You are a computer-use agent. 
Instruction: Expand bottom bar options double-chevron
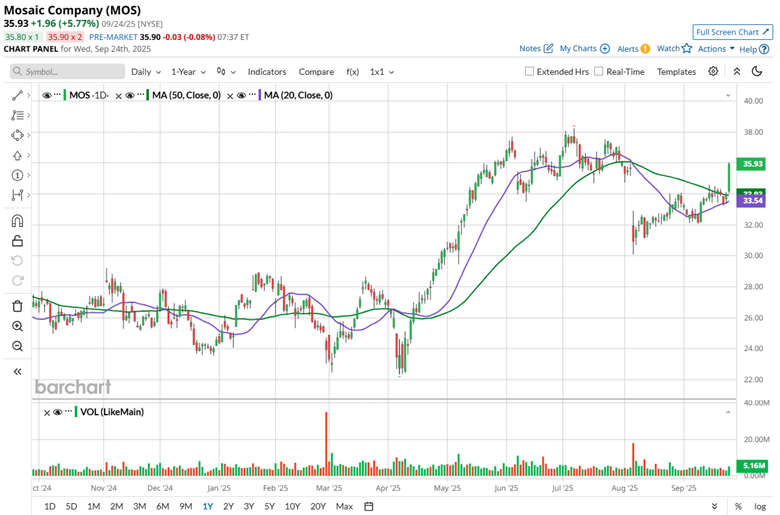point(714,506)
